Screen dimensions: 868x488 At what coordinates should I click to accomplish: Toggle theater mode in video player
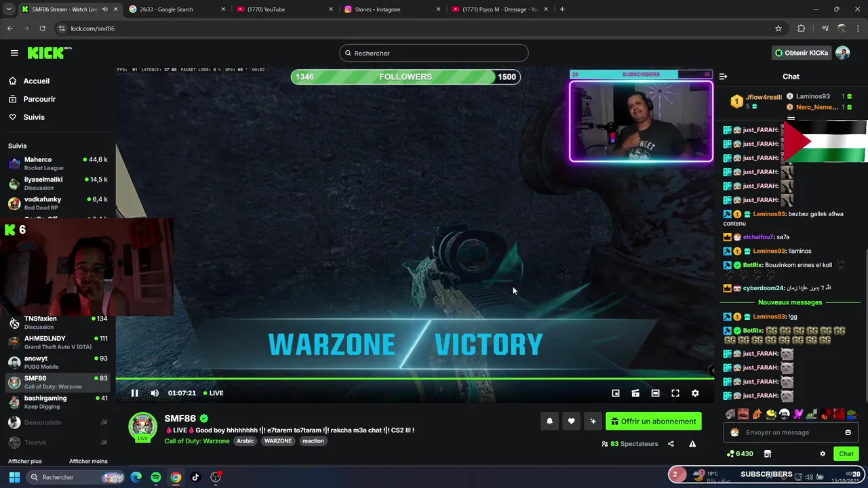655,393
